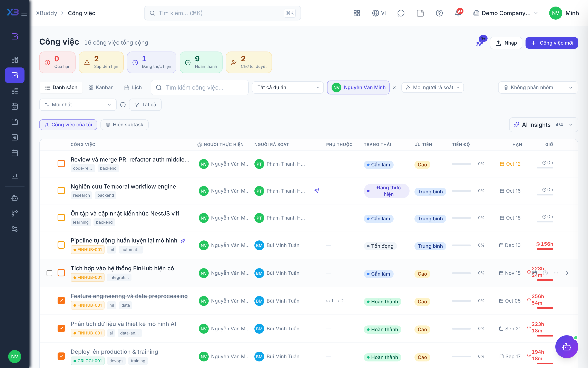Toggle the Công việc của tôi filter

[x=68, y=125]
